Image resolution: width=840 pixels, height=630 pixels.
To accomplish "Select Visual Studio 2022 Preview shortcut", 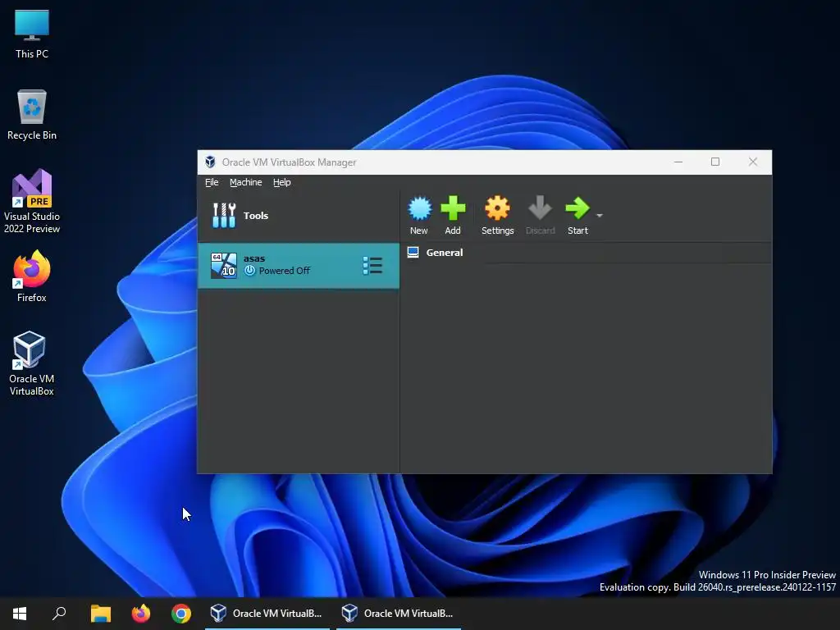I will click(x=32, y=202).
